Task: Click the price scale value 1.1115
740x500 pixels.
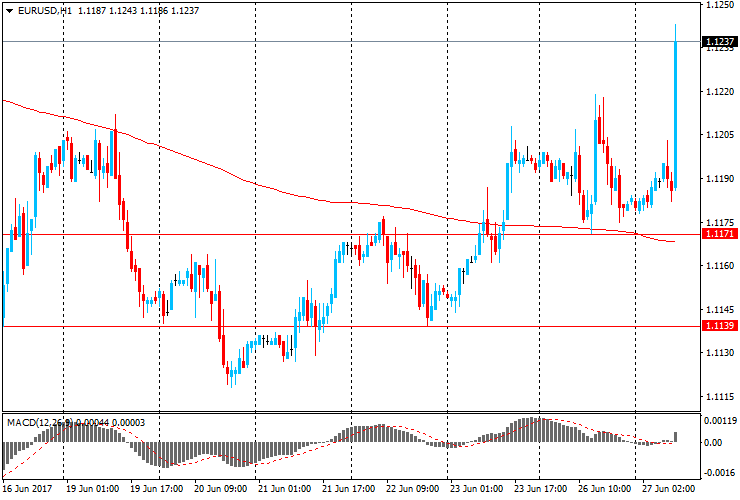Action: point(720,397)
